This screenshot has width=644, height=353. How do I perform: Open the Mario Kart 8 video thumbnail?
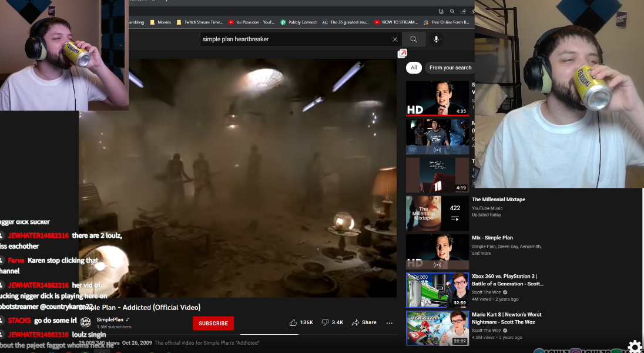coord(437,328)
